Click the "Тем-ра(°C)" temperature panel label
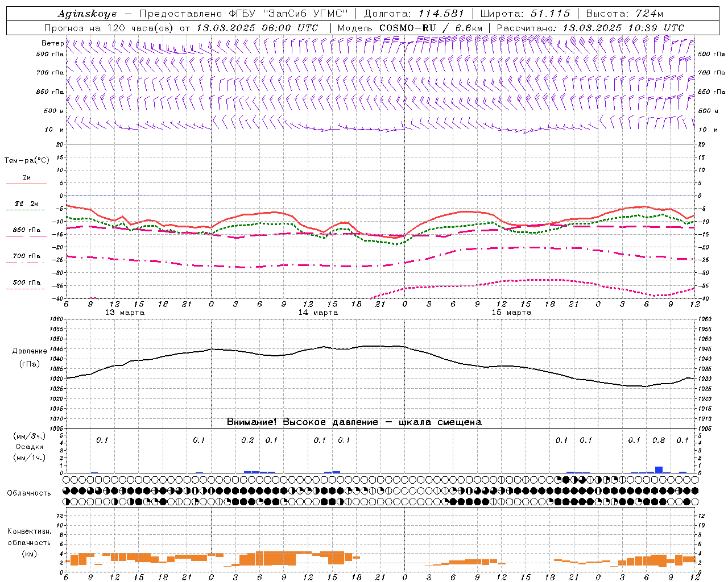This screenshot has width=728, height=582. [27, 161]
